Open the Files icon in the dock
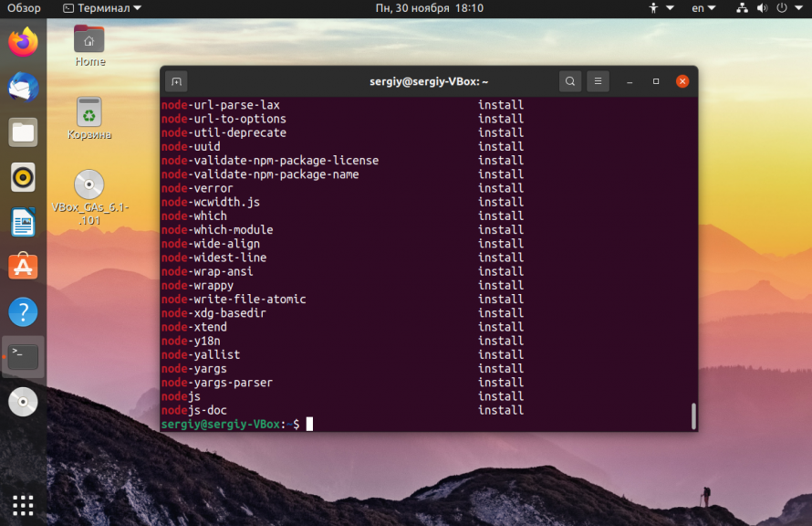The height and width of the screenshot is (526, 812). [x=21, y=131]
